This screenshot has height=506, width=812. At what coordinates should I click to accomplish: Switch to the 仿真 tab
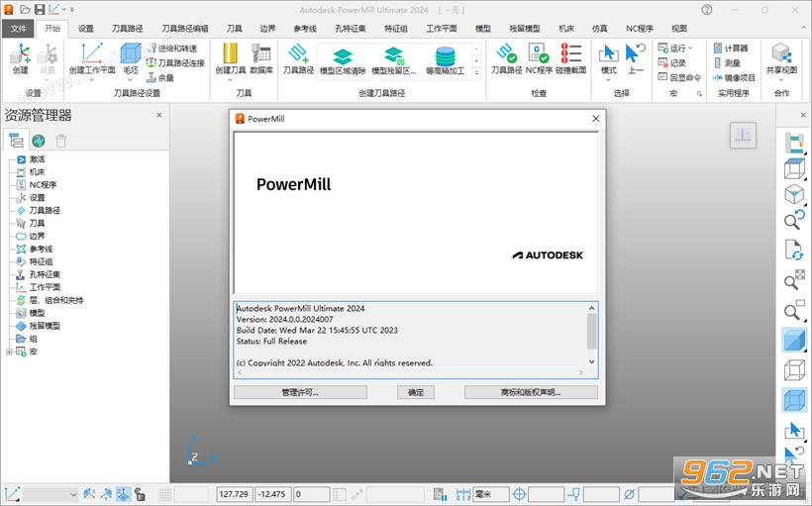point(600,29)
